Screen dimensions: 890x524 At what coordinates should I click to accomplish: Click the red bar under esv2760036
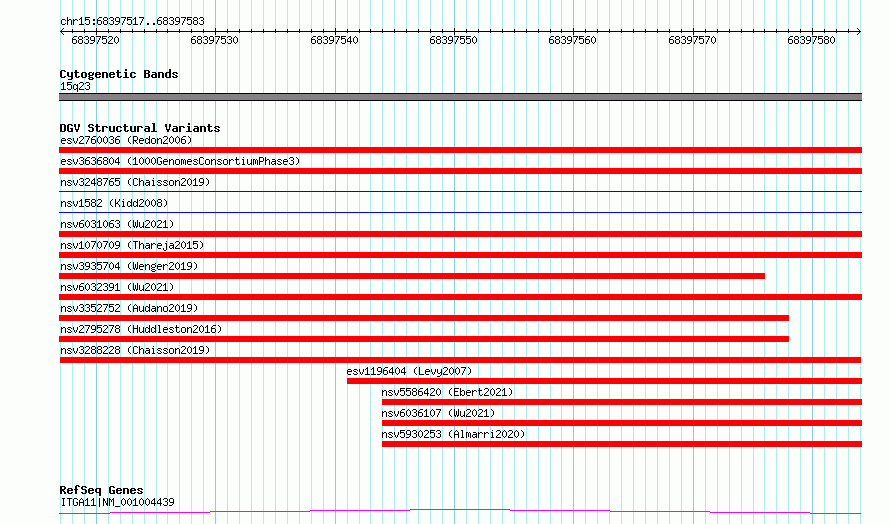[460, 150]
